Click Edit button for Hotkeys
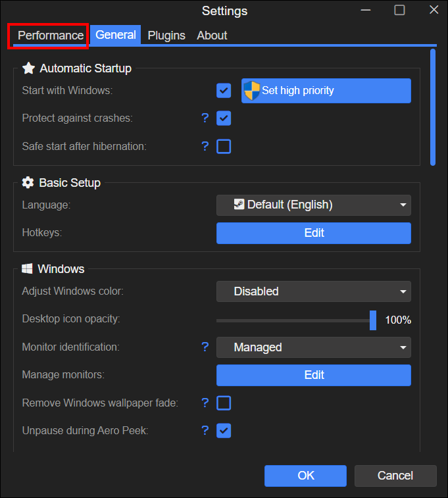This screenshot has width=448, height=498. 314,233
